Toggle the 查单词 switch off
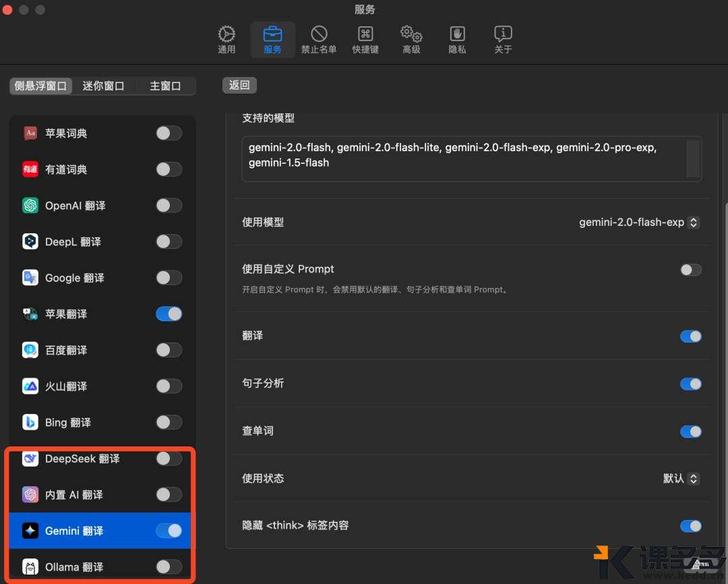This screenshot has width=728, height=584. (x=691, y=432)
